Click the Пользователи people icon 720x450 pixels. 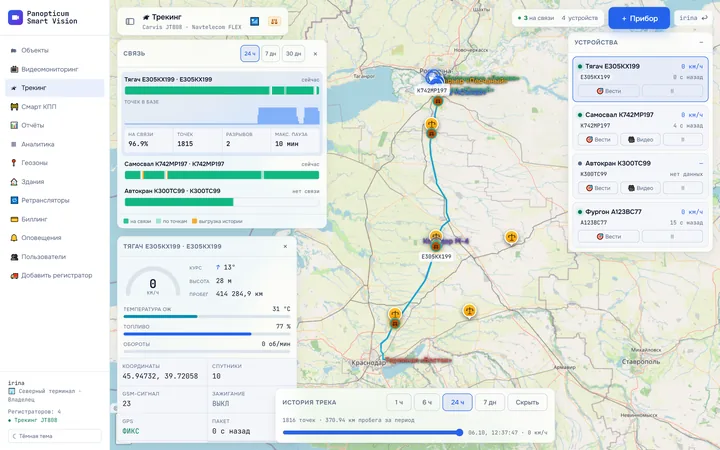(x=14, y=257)
